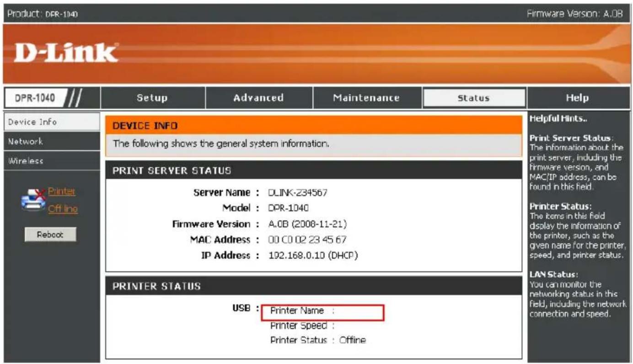Switch to the Advanced tab
Viewport: 633px width, 364px height.
coord(258,98)
